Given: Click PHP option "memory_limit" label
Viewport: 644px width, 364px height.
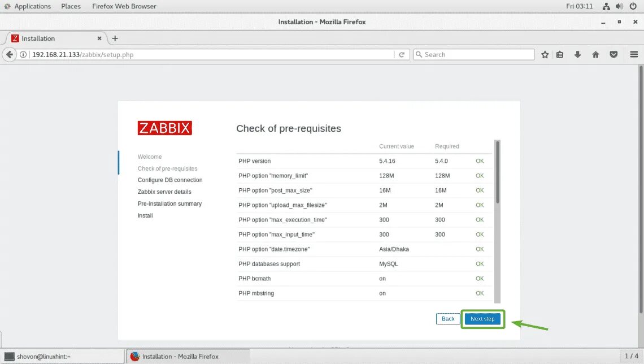Looking at the screenshot, I should click(273, 176).
